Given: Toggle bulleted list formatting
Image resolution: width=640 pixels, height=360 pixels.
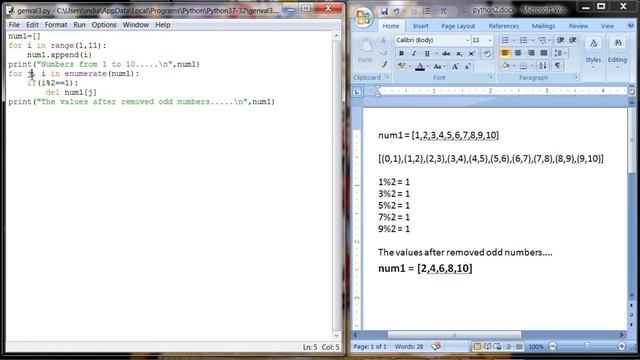Looking at the screenshot, I should tap(505, 40).
